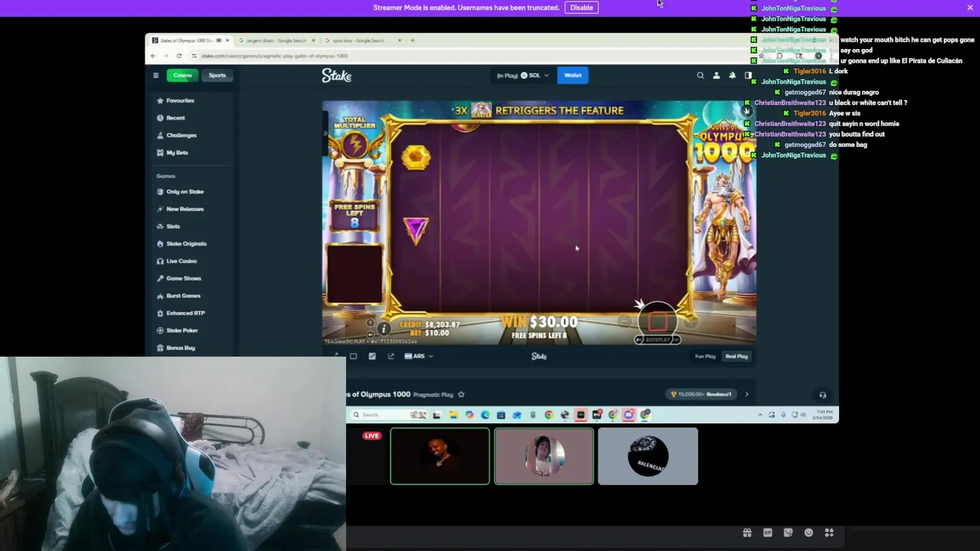Image resolution: width=980 pixels, height=551 pixels.
Task: Show hidden system tray icons
Action: [760, 415]
